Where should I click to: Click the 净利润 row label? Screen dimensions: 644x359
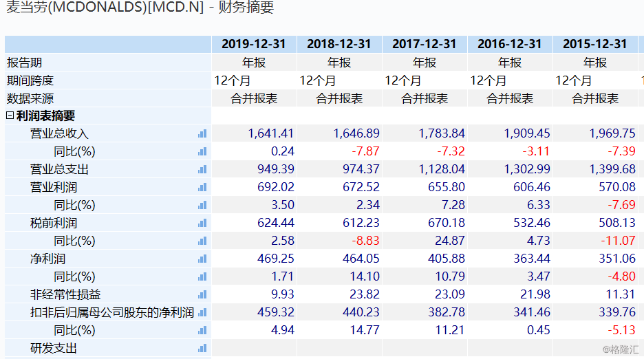[x=47, y=259]
